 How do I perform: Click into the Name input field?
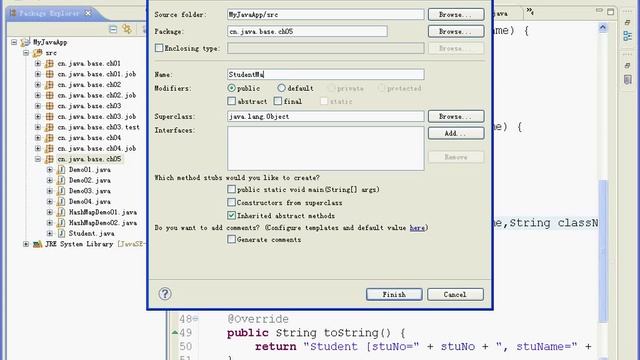[326, 74]
